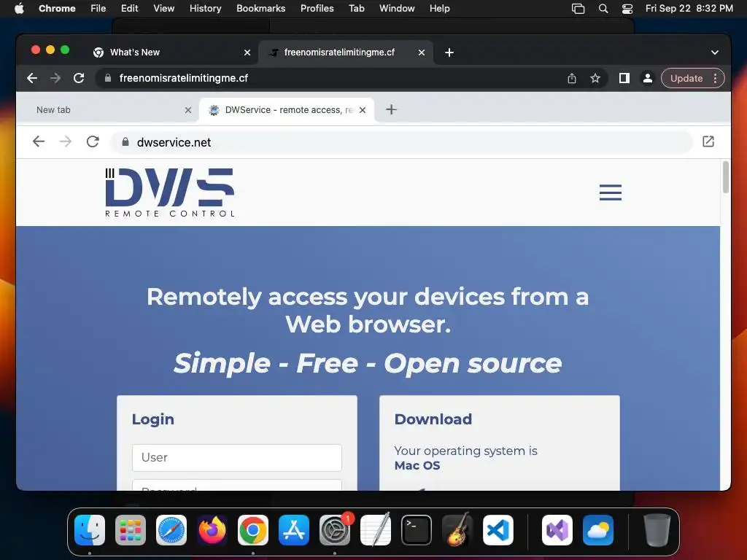Launch Firefox from the Dock
Viewport: 747px width, 560px height.
[x=212, y=530]
